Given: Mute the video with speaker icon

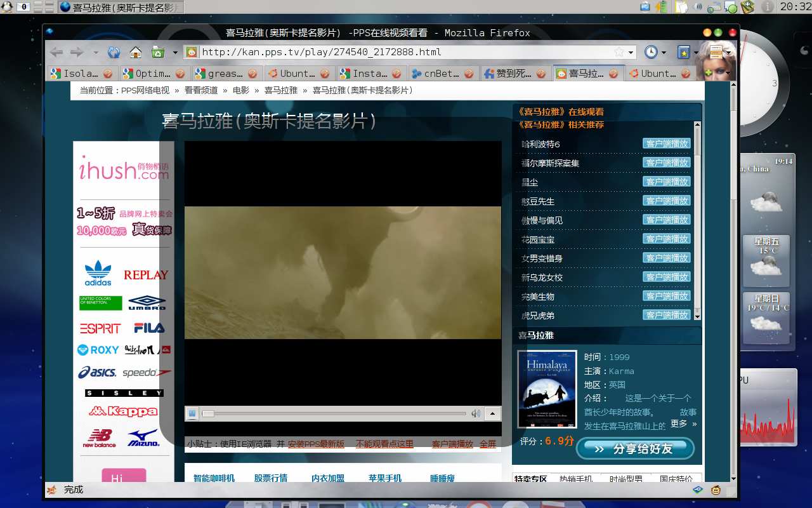Looking at the screenshot, I should click(476, 413).
